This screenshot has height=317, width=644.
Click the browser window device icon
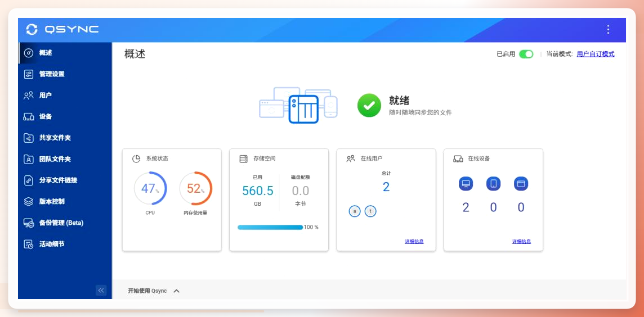click(521, 184)
